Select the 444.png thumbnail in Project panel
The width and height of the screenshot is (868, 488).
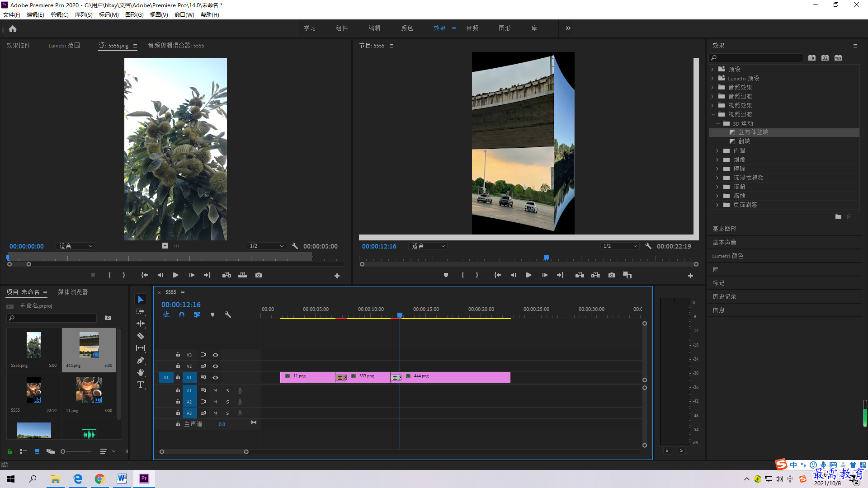89,345
